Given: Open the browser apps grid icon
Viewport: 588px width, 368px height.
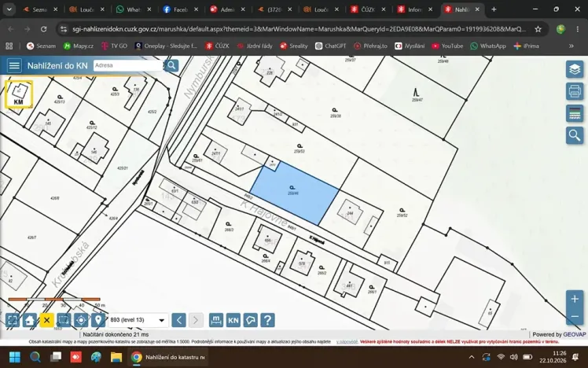Looking at the screenshot, I should tap(9, 46).
